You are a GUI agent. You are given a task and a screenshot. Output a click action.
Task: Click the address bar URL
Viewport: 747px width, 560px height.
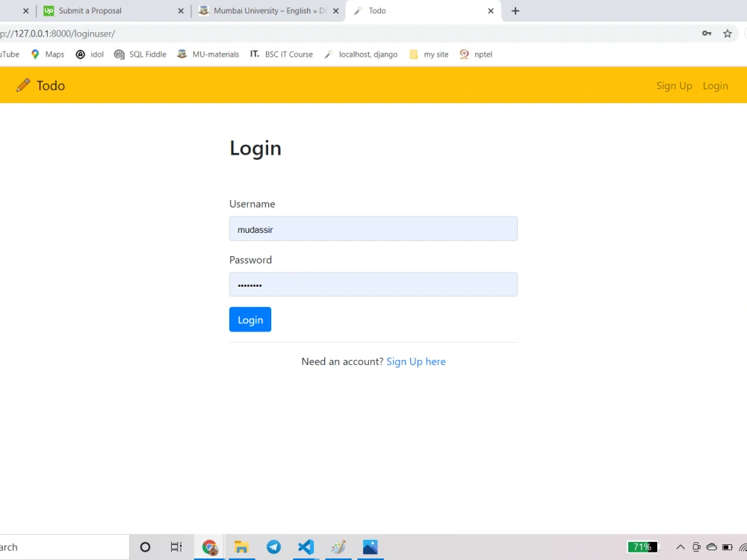click(58, 34)
